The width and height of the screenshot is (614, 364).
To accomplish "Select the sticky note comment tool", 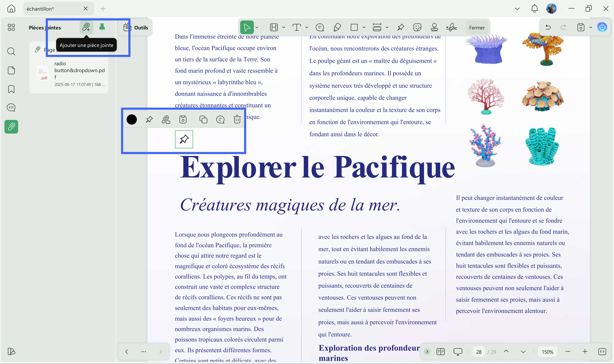I will (x=320, y=28).
